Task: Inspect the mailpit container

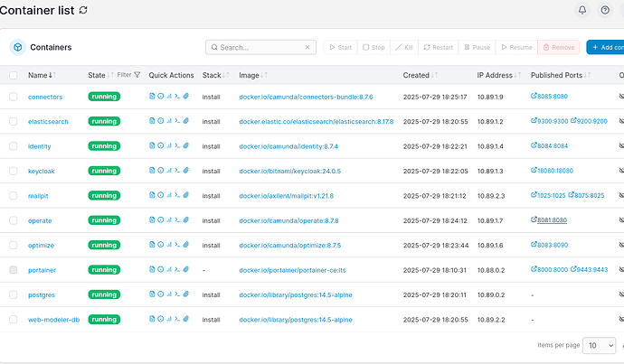Action: [160, 195]
